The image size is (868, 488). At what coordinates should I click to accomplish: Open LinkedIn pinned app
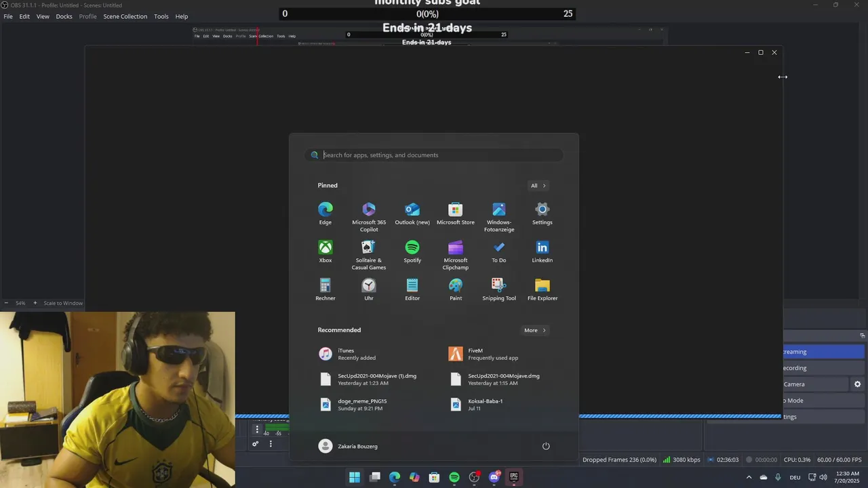tap(542, 251)
